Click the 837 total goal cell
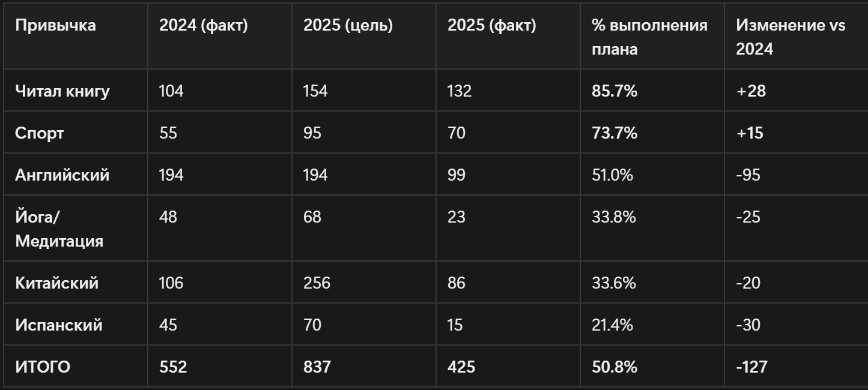 [317, 367]
